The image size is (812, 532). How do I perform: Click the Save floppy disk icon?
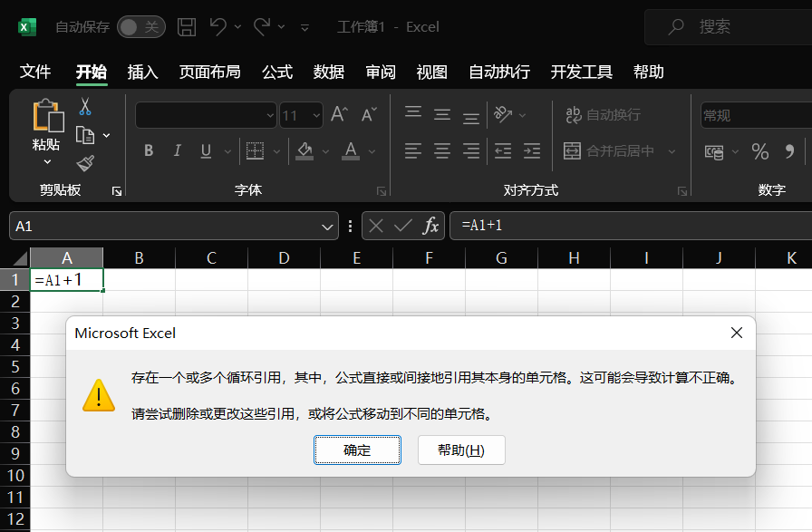(x=187, y=27)
